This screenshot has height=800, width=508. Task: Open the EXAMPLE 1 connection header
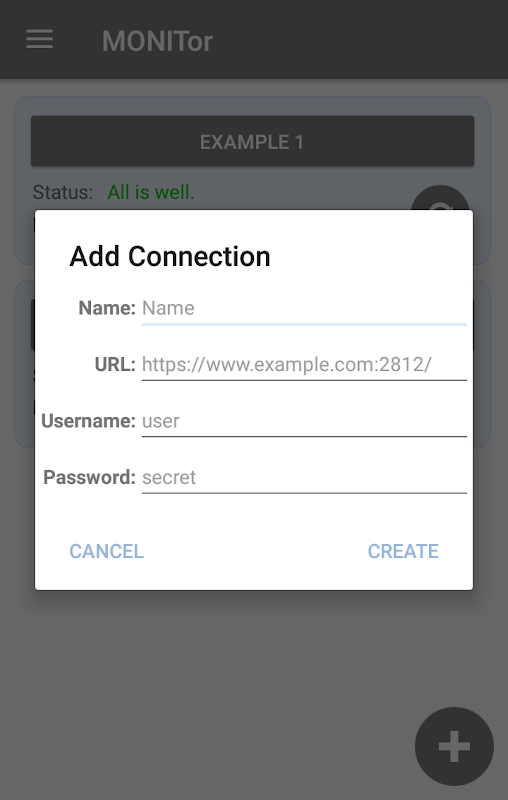252,141
